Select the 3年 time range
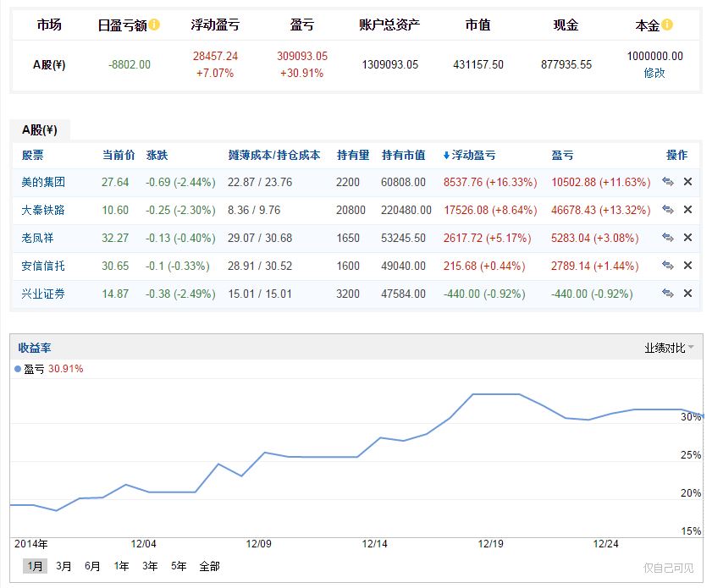 tap(150, 566)
